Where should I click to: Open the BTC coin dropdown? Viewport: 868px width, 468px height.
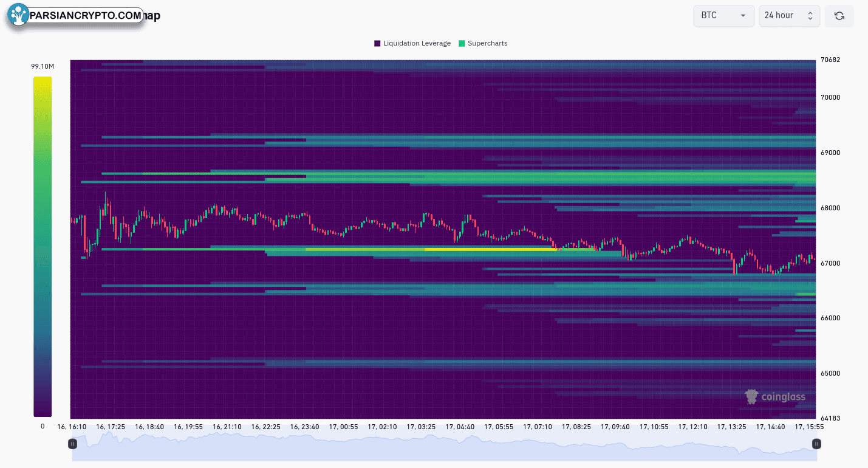coord(724,16)
